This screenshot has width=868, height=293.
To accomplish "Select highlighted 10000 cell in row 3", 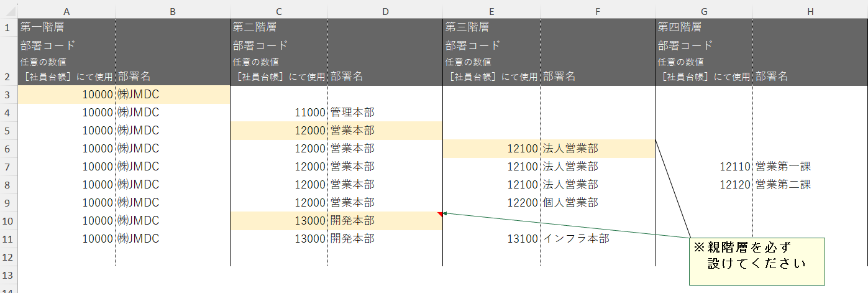I will pyautogui.click(x=66, y=95).
